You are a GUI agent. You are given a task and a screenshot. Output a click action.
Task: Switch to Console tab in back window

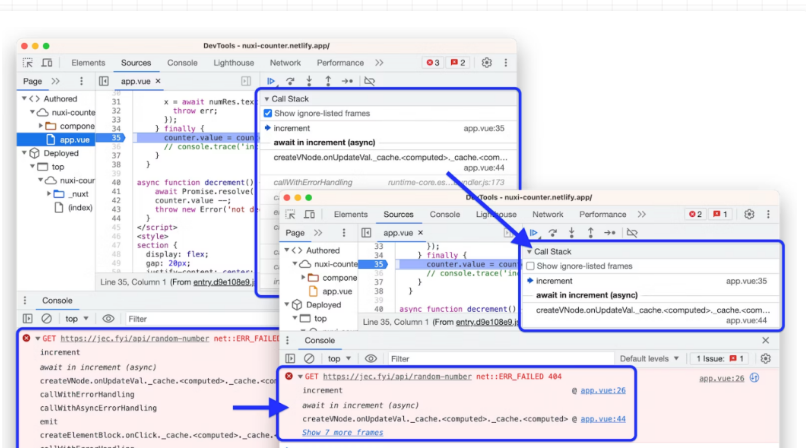[x=182, y=63]
